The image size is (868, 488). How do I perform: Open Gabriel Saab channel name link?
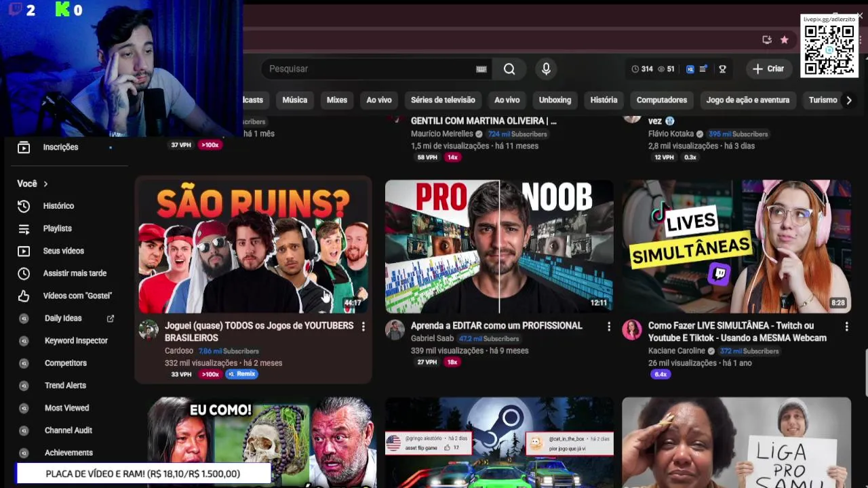(x=433, y=338)
